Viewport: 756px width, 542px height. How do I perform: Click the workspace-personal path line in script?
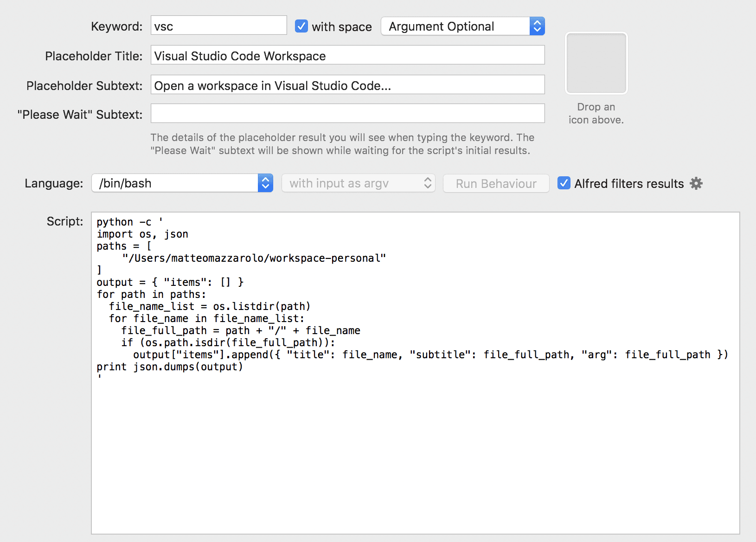pos(254,258)
